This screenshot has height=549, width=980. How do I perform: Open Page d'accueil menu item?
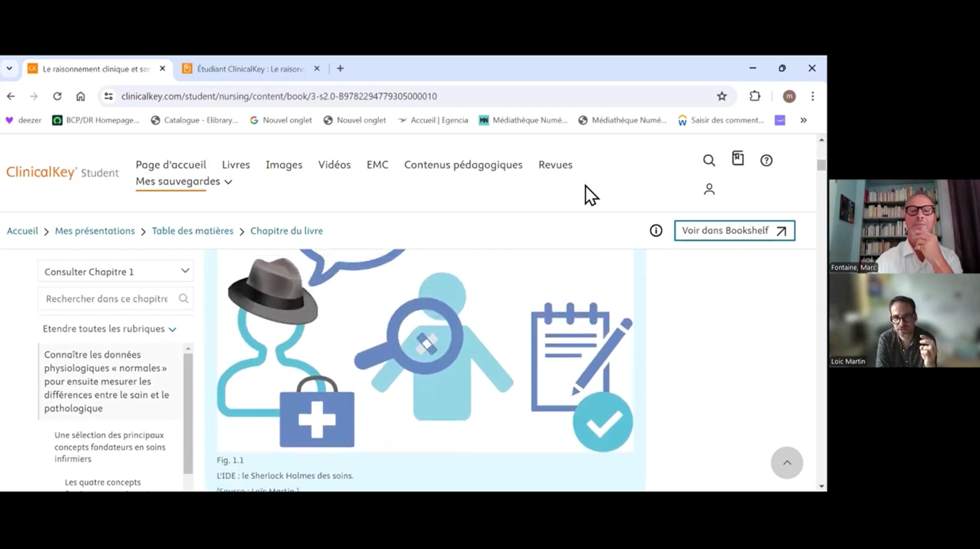click(x=171, y=165)
